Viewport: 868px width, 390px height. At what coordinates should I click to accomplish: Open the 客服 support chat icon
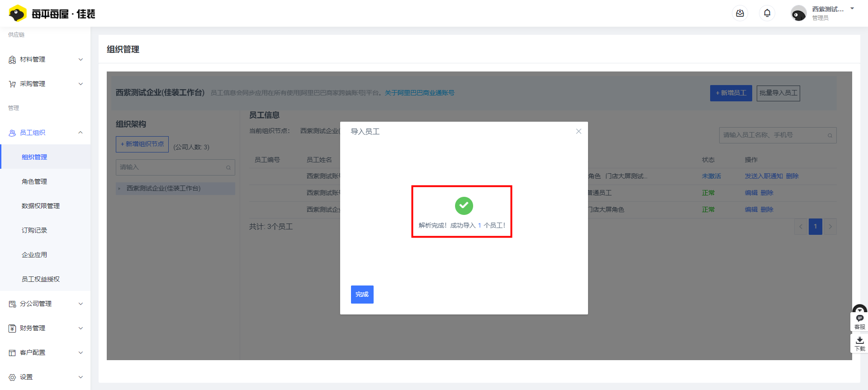coord(859,322)
